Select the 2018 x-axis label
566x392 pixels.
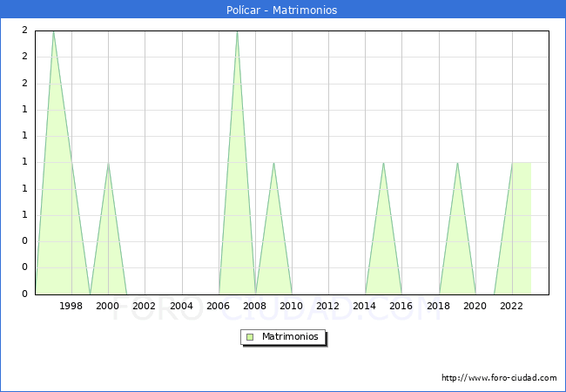(x=438, y=306)
